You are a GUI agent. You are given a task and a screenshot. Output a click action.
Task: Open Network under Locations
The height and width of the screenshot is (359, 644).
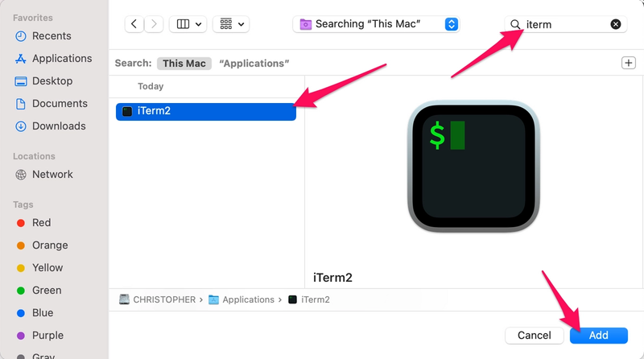tap(52, 175)
